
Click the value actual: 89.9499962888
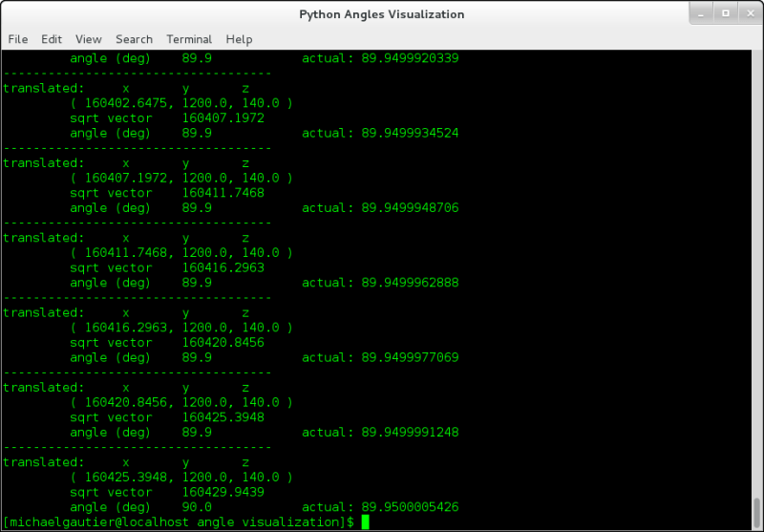tap(380, 283)
